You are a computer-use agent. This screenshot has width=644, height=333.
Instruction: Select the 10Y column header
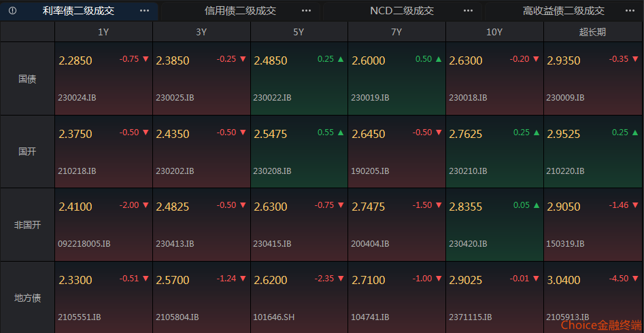click(x=494, y=32)
